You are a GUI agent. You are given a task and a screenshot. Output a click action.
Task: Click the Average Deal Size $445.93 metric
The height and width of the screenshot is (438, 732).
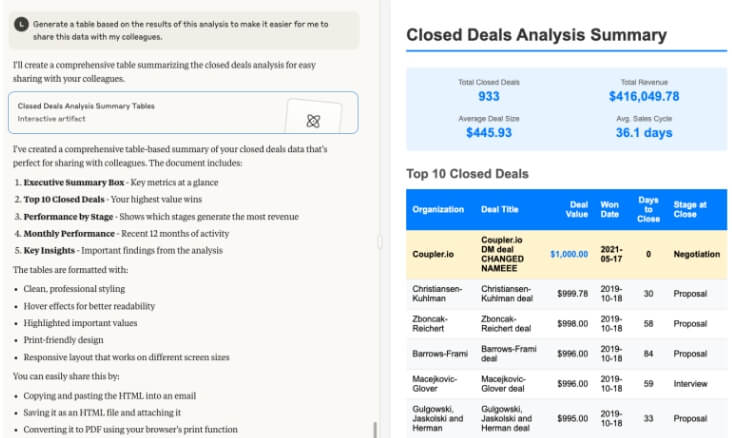coord(488,126)
